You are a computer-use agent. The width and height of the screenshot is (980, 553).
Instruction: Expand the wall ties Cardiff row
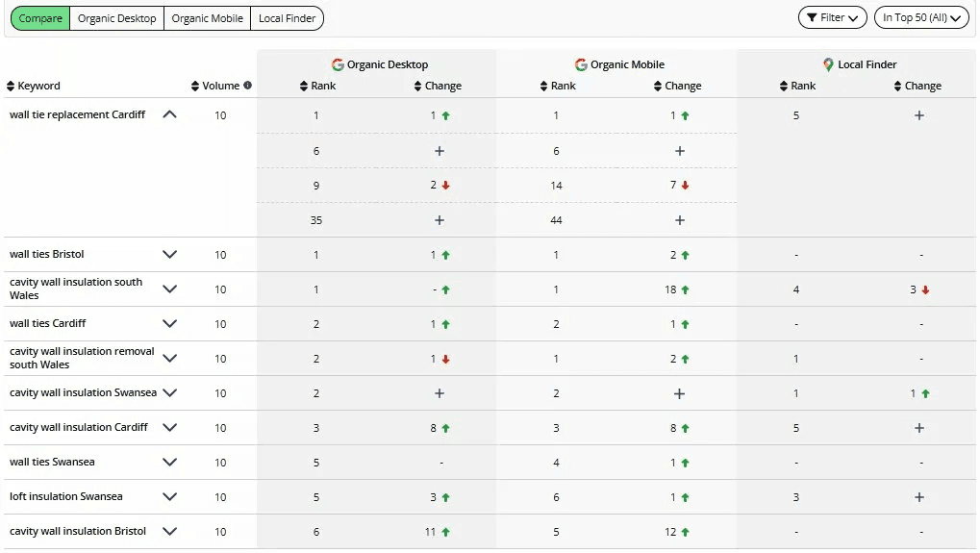click(x=169, y=324)
